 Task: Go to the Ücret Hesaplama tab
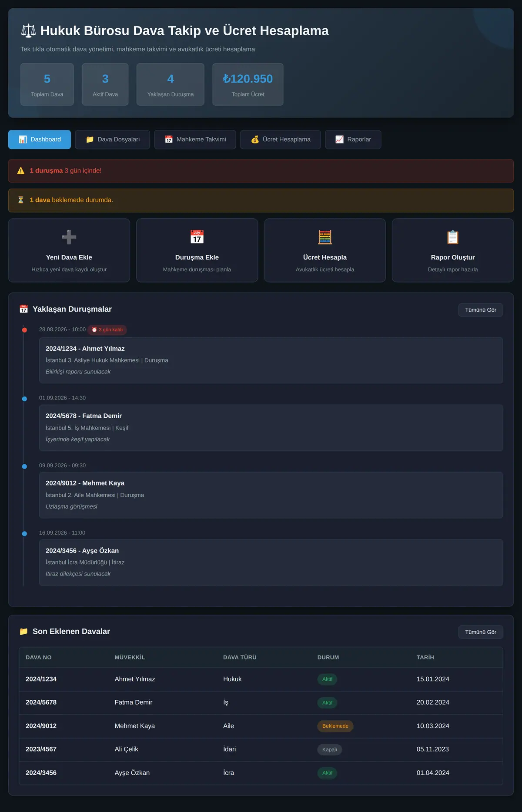coord(280,140)
